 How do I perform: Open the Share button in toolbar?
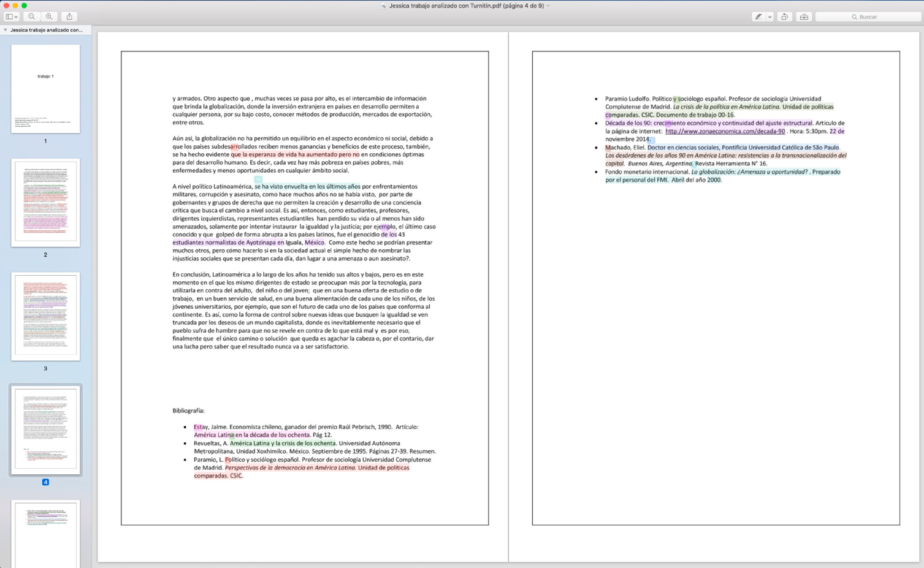[x=69, y=17]
